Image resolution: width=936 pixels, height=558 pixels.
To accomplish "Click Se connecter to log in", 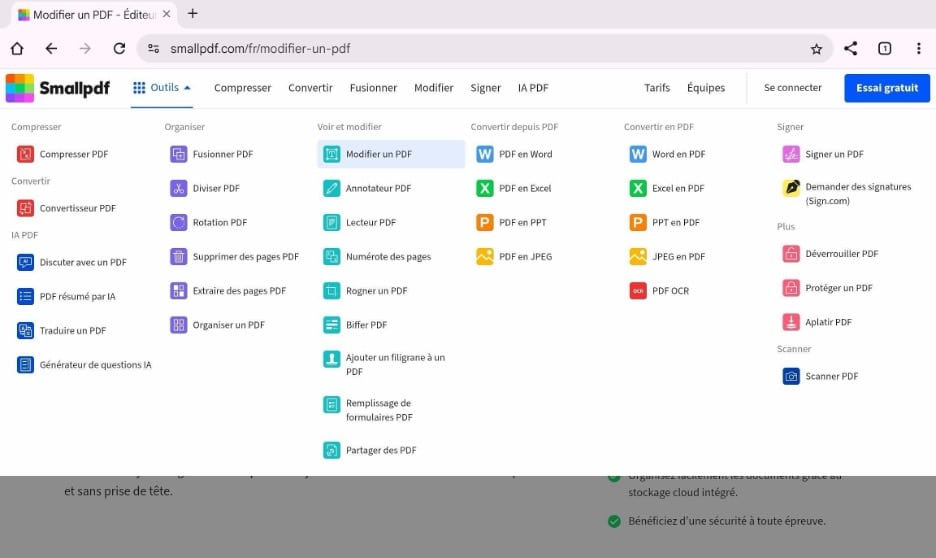I will (793, 88).
